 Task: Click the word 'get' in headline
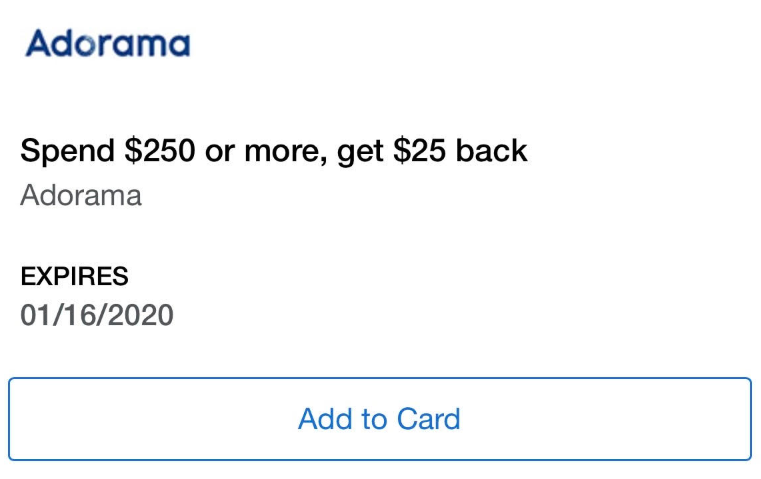pyautogui.click(x=360, y=153)
